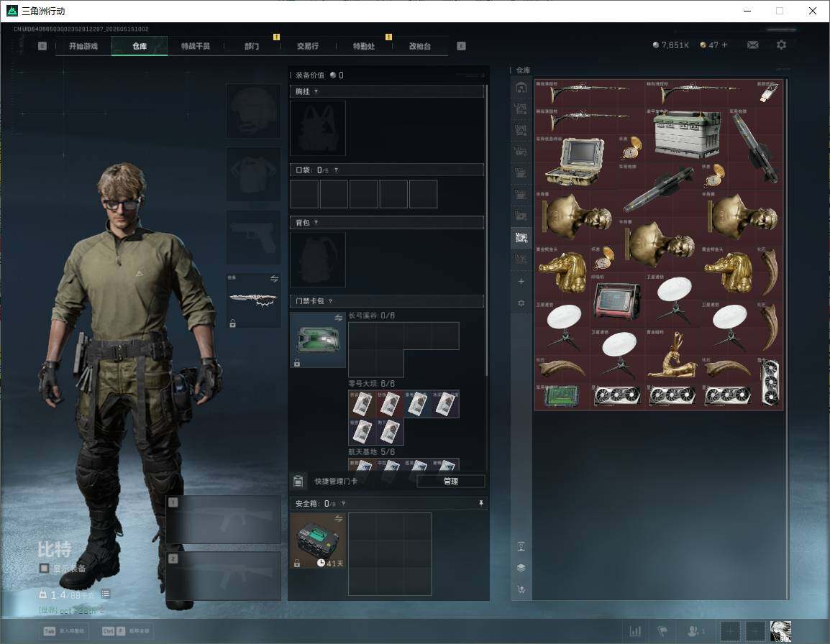Click the icon above the layers icon in the warehouse sidebar
This screenshot has width=830, height=644.
click(521, 546)
